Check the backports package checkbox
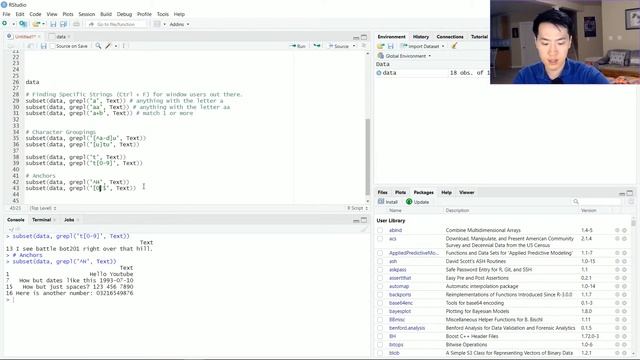Viewport: 640px width, 360px height. [380, 295]
